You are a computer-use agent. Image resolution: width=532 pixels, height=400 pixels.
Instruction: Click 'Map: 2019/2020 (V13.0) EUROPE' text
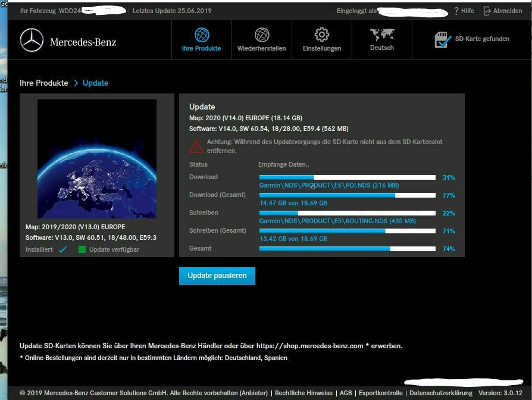[76, 227]
